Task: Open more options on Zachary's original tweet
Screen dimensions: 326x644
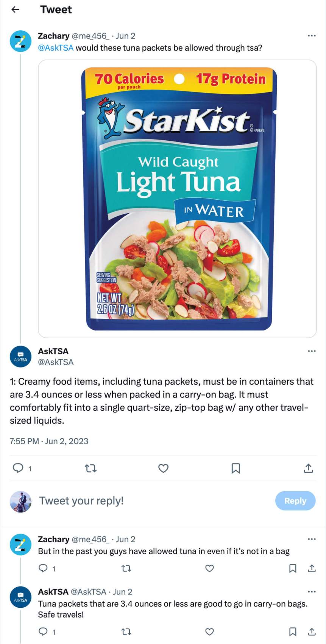Action: click(312, 36)
